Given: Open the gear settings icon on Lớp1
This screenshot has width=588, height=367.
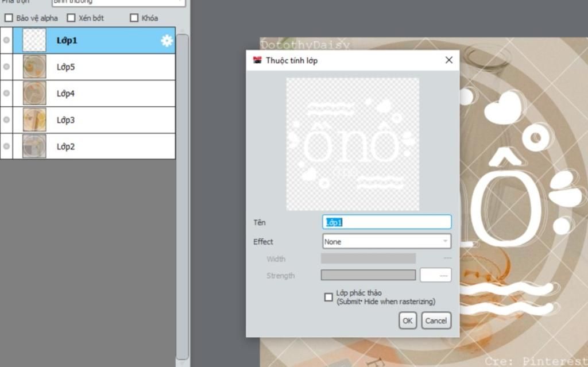Looking at the screenshot, I should [x=167, y=41].
